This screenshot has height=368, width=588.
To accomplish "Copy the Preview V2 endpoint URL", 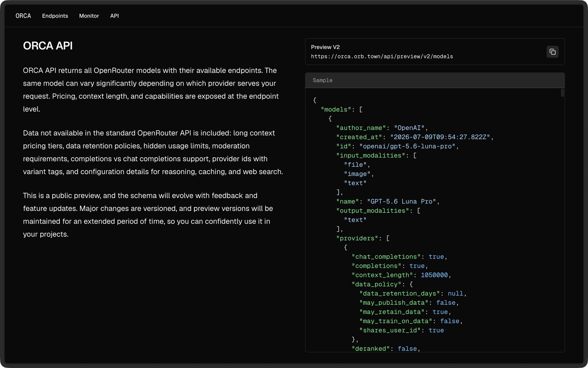I will 552,52.
